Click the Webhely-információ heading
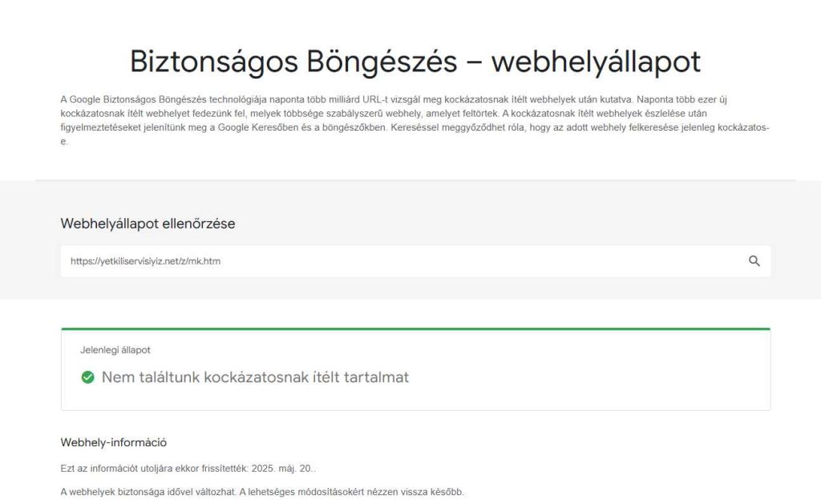 tap(113, 442)
